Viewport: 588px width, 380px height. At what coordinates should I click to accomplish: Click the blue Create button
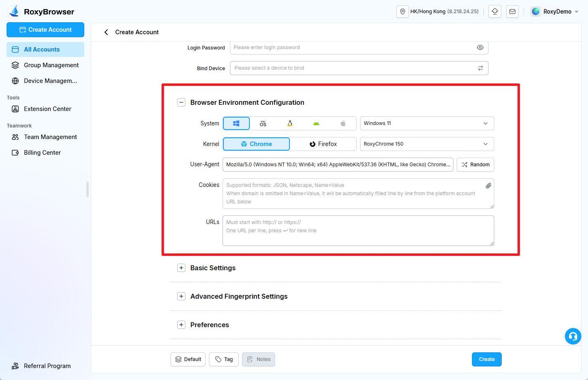pos(487,359)
